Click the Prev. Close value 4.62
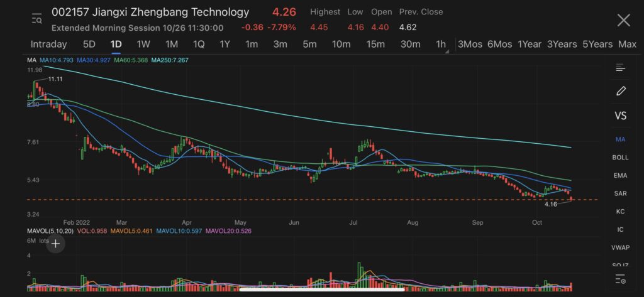644x297 pixels. (x=408, y=28)
